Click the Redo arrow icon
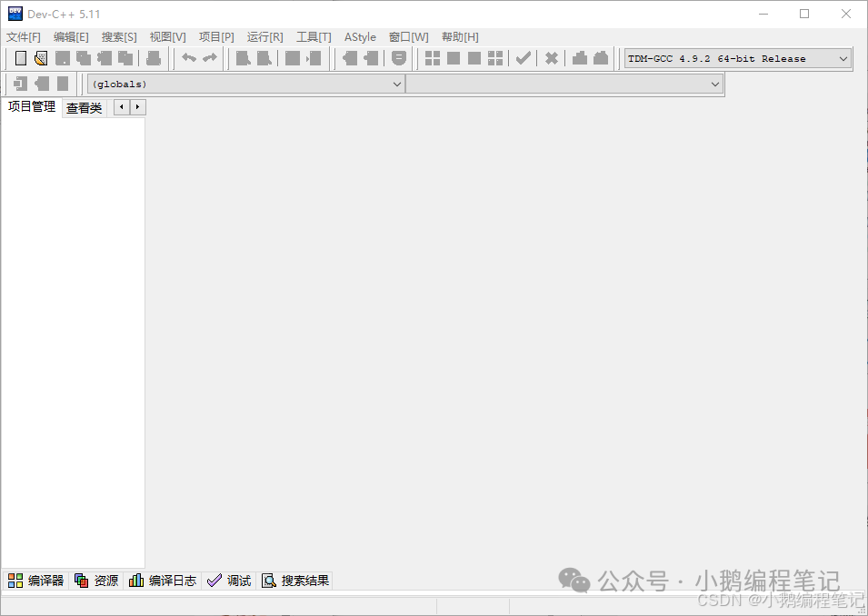Image resolution: width=868 pixels, height=616 pixels. (x=210, y=58)
